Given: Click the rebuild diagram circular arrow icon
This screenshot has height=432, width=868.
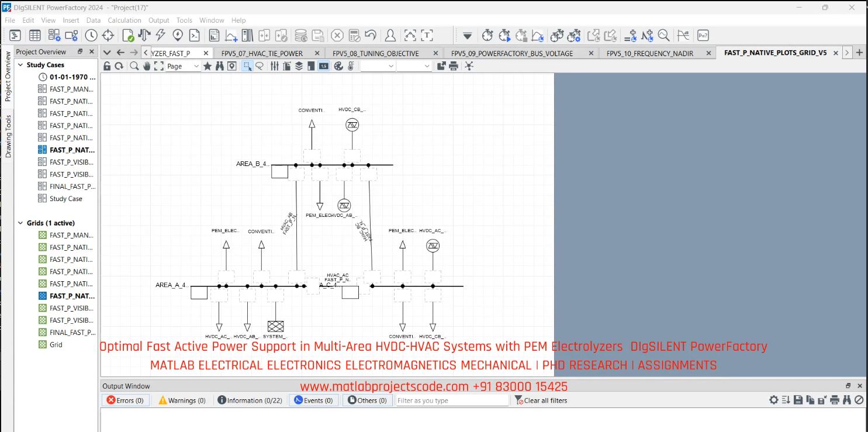Looking at the screenshot, I should click(x=119, y=66).
